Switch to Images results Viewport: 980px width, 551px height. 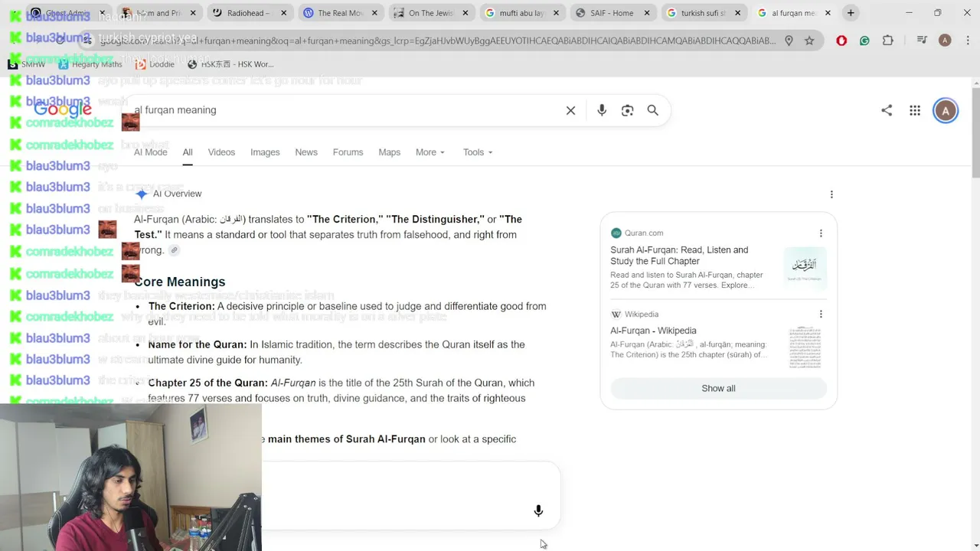265,152
